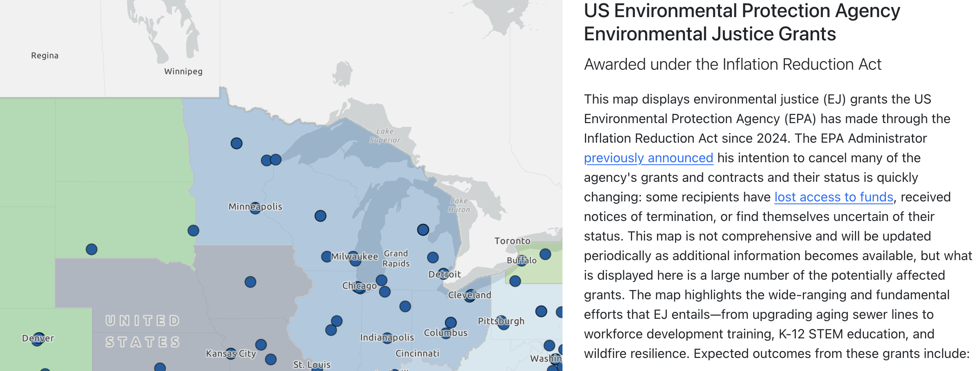Select the grant marker in Iowa
This screenshot has height=371, width=980.
click(250, 282)
